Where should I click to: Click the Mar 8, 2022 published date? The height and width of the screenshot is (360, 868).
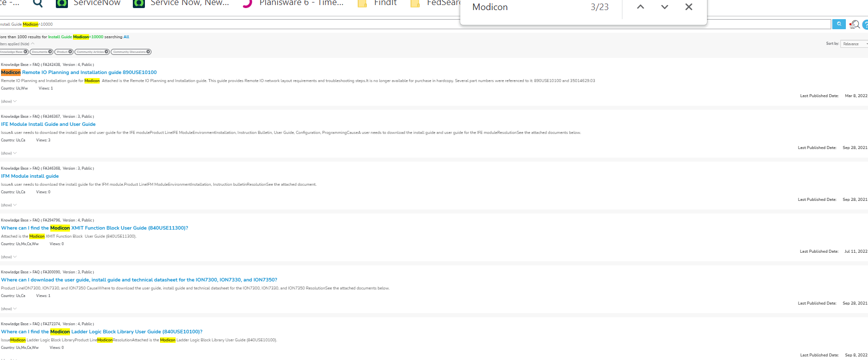[x=856, y=96]
